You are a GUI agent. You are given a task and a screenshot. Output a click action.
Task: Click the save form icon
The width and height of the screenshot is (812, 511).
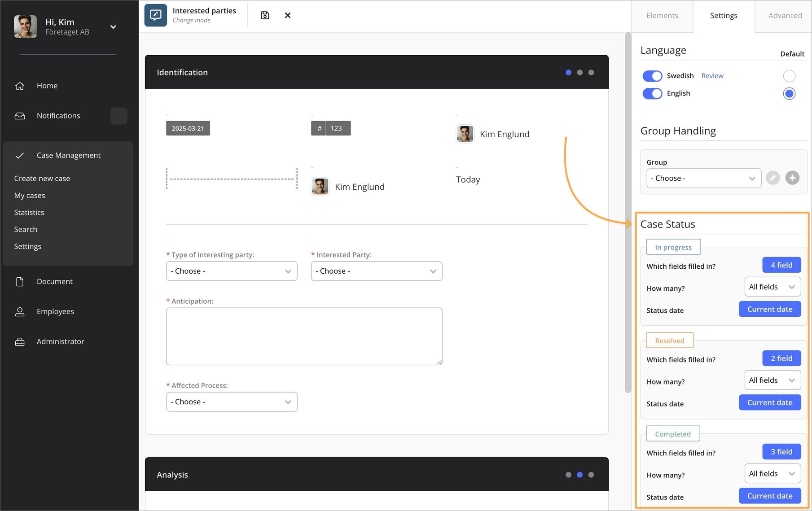click(x=265, y=15)
